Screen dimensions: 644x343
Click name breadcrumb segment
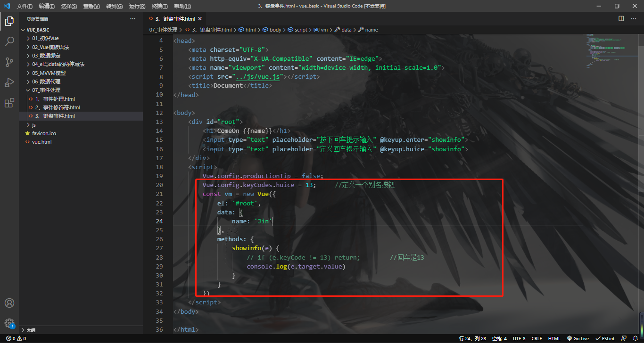tap(368, 30)
